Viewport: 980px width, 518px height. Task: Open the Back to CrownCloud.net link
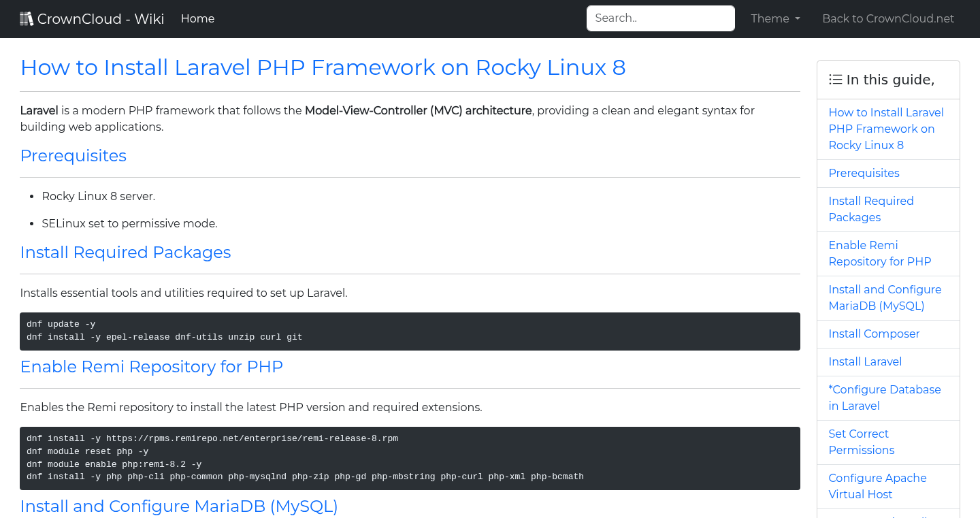pos(888,19)
